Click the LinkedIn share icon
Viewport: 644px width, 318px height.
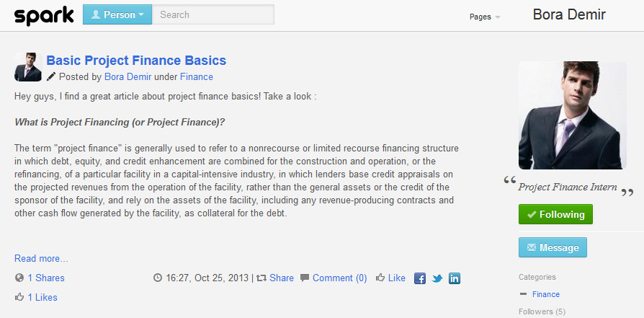point(455,278)
